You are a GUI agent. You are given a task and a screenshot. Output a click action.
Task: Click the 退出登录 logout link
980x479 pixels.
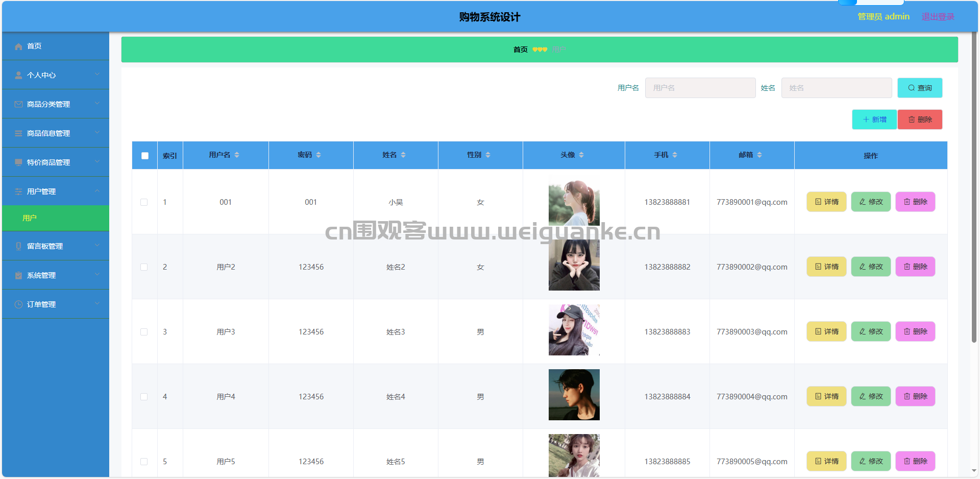(x=938, y=17)
